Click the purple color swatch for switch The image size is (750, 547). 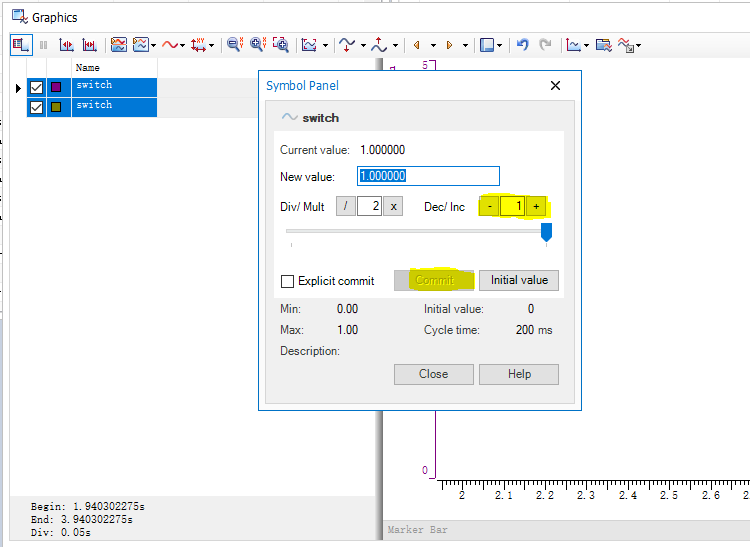click(56, 88)
